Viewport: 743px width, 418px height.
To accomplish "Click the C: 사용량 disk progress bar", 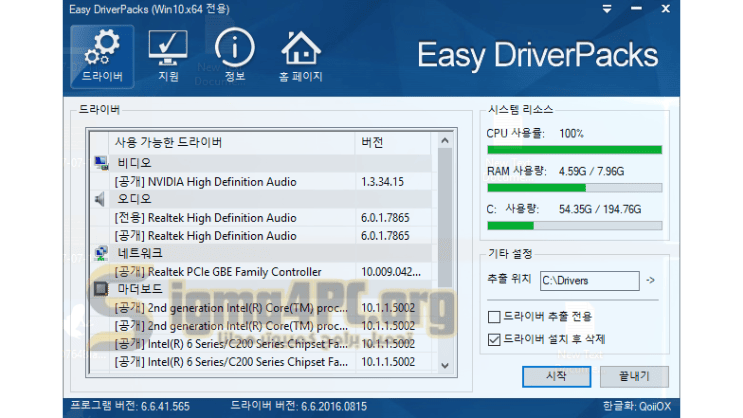I will (x=574, y=226).
